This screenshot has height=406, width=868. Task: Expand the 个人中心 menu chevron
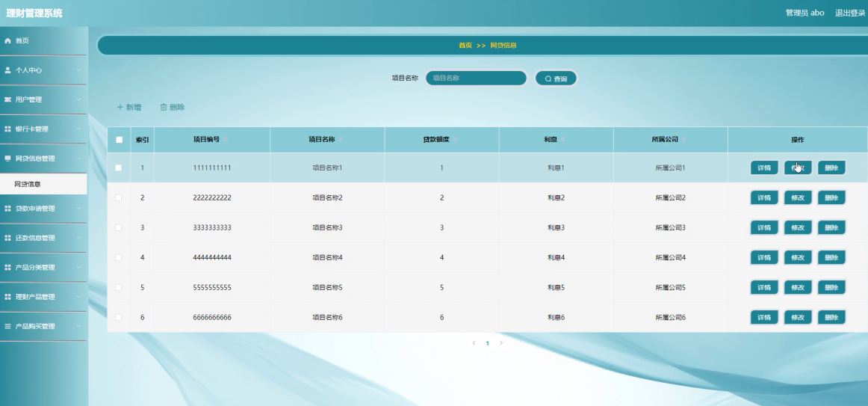[x=78, y=70]
